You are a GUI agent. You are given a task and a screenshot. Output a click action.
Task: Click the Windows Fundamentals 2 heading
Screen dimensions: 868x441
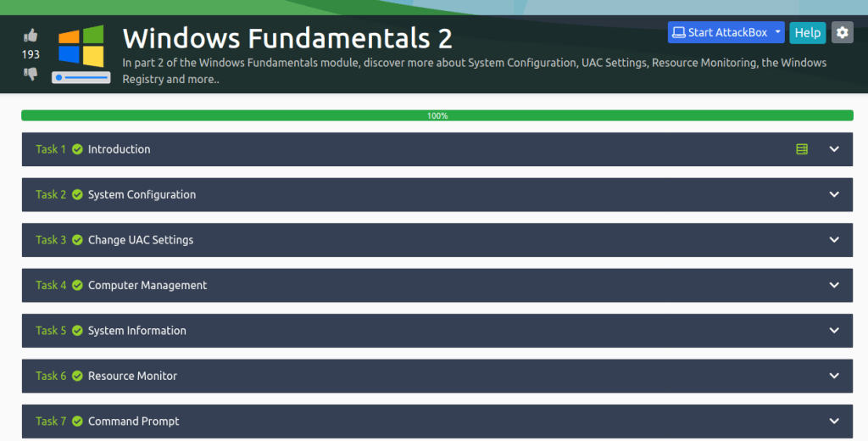[x=287, y=38]
